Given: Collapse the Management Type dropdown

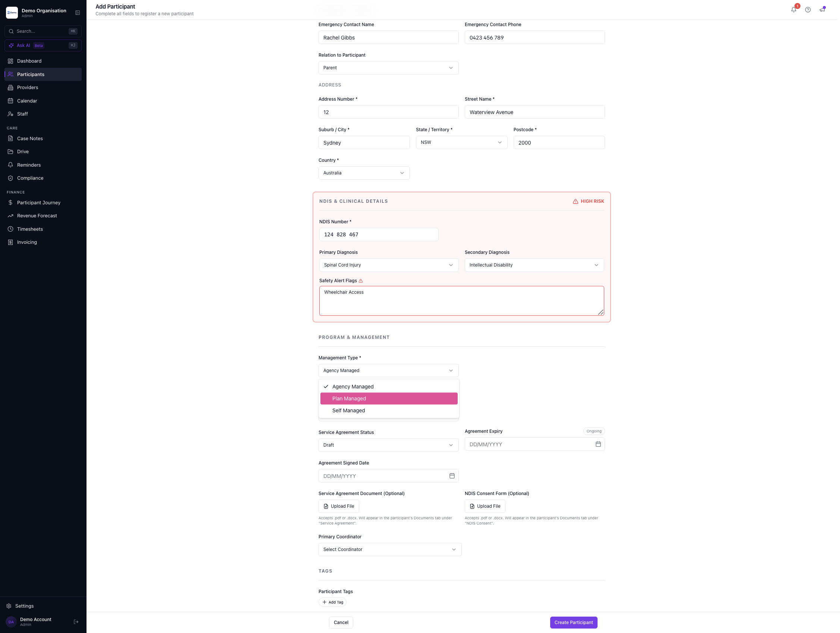Looking at the screenshot, I should [x=388, y=371].
